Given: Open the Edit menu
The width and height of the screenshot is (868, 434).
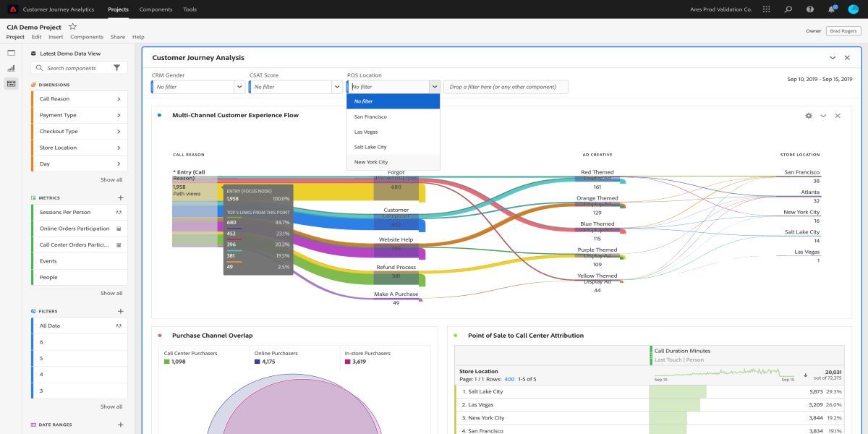Looking at the screenshot, I should tap(36, 37).
